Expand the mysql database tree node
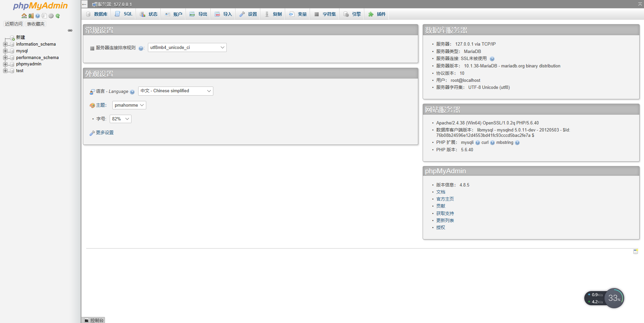 5,51
